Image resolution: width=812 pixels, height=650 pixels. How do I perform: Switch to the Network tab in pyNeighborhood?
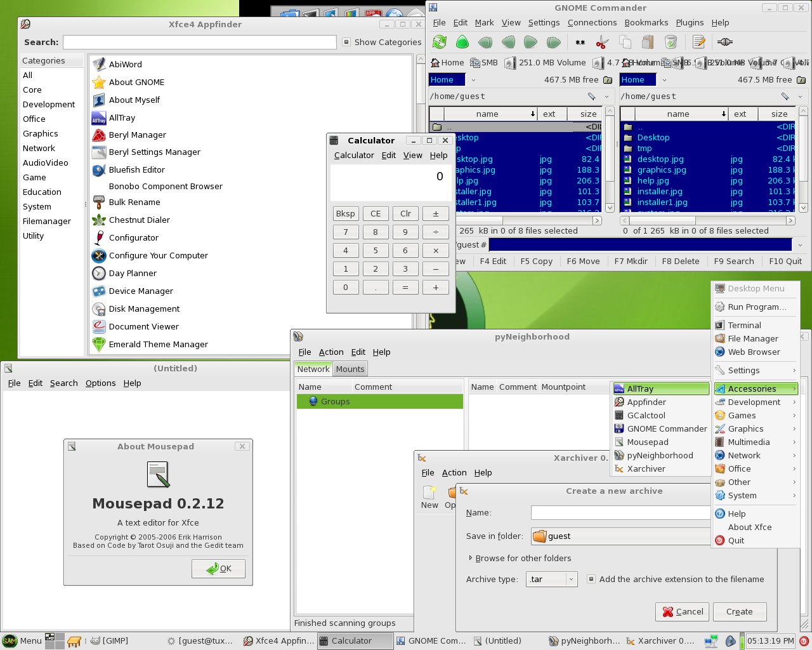313,369
